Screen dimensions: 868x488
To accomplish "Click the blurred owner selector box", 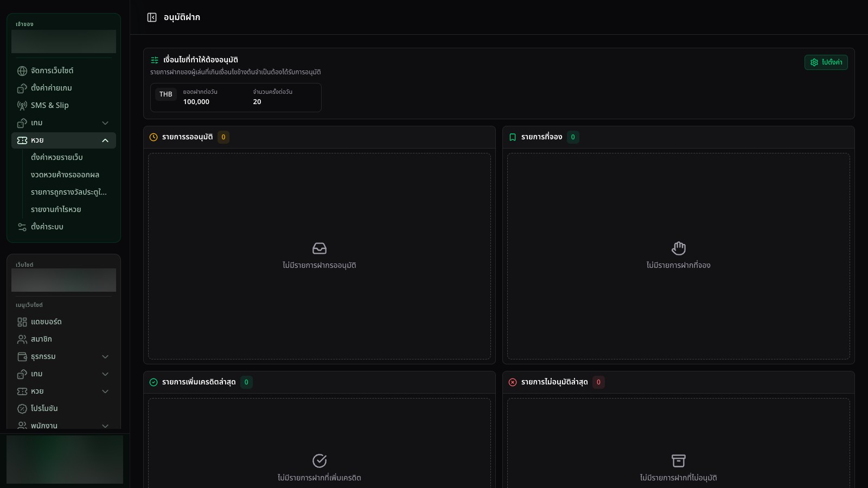I will point(63,42).
